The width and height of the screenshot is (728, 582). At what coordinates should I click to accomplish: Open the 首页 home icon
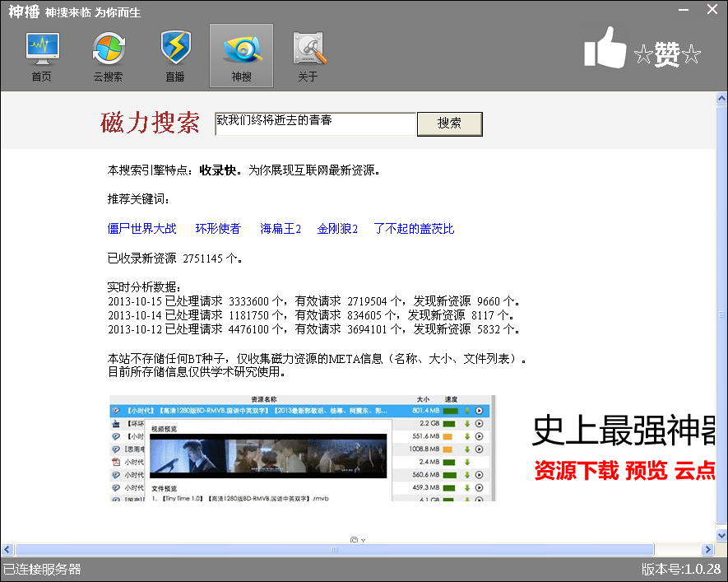(41, 57)
